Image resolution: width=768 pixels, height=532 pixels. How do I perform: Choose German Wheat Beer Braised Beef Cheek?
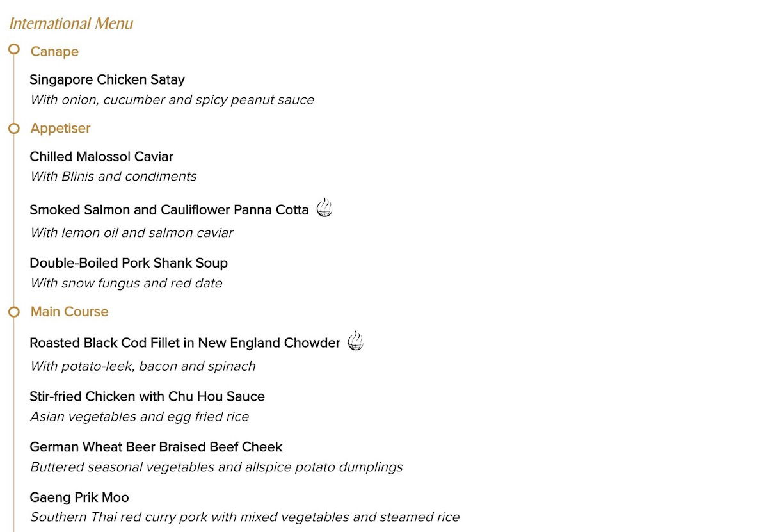(156, 447)
